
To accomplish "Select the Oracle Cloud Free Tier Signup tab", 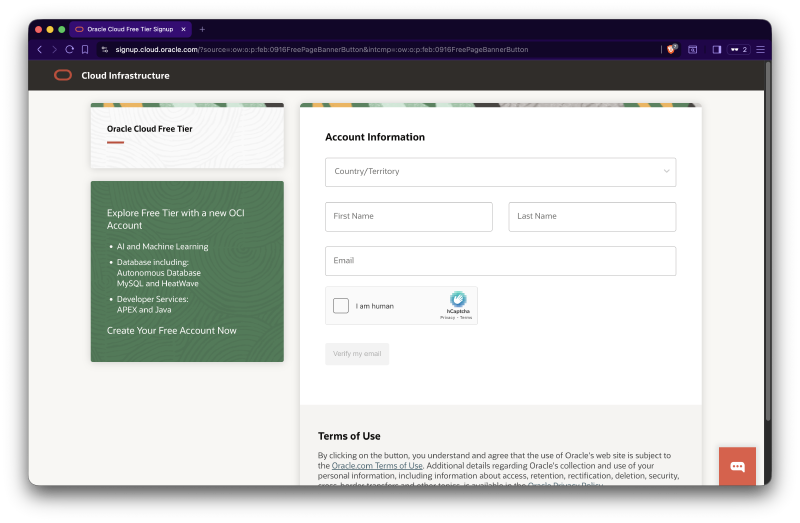I will pos(130,30).
